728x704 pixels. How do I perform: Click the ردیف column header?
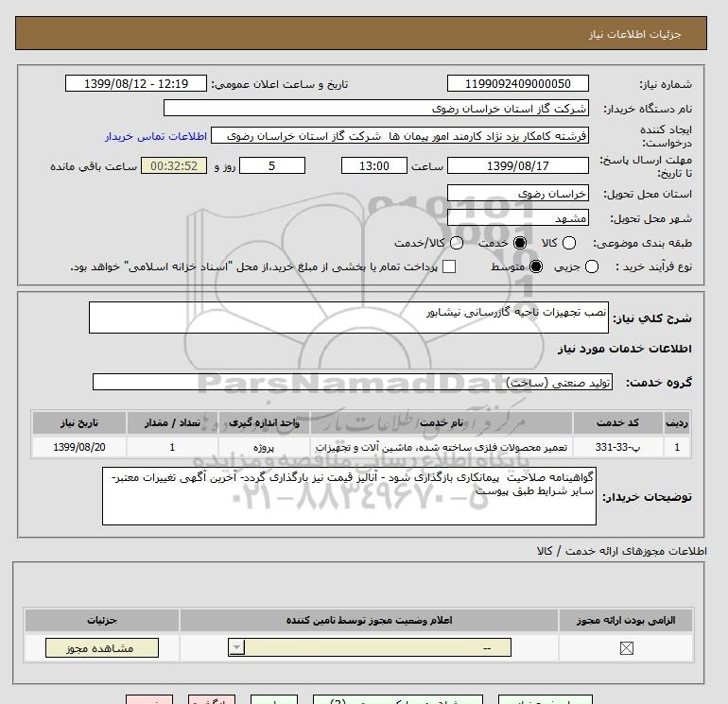point(677,422)
